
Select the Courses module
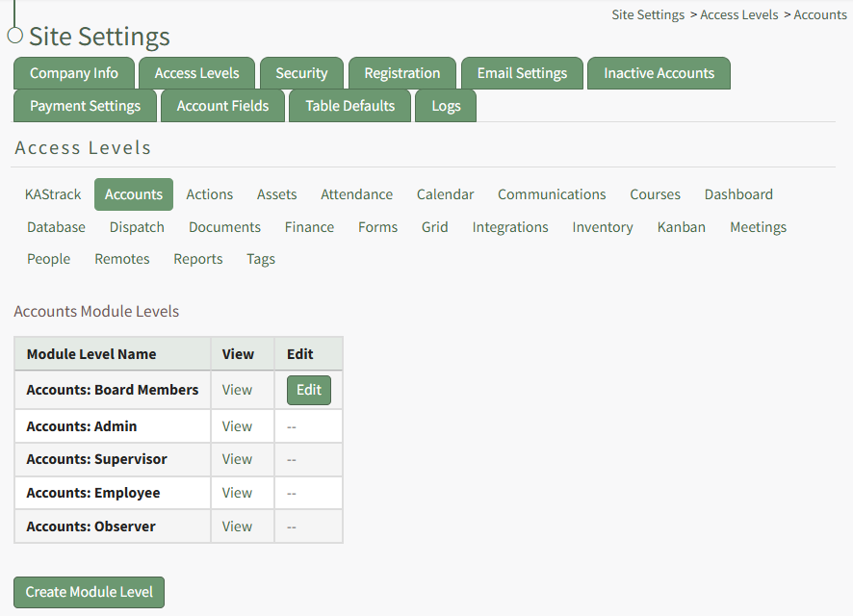point(655,194)
